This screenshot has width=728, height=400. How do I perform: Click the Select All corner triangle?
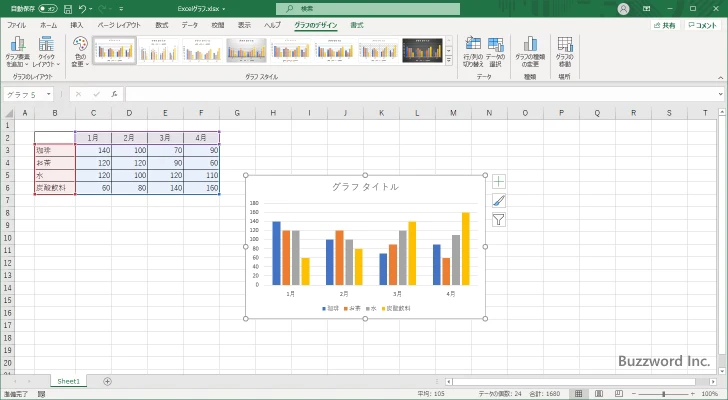point(8,113)
